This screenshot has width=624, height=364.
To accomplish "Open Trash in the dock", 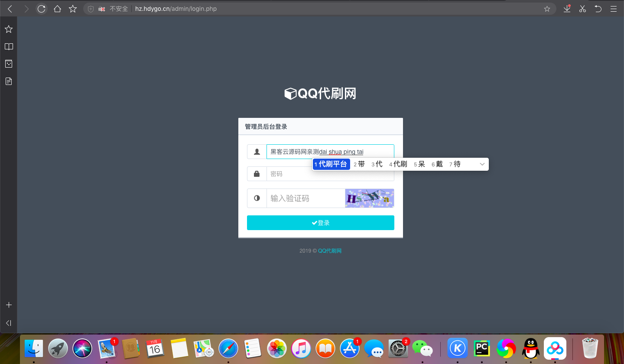I will (590, 348).
